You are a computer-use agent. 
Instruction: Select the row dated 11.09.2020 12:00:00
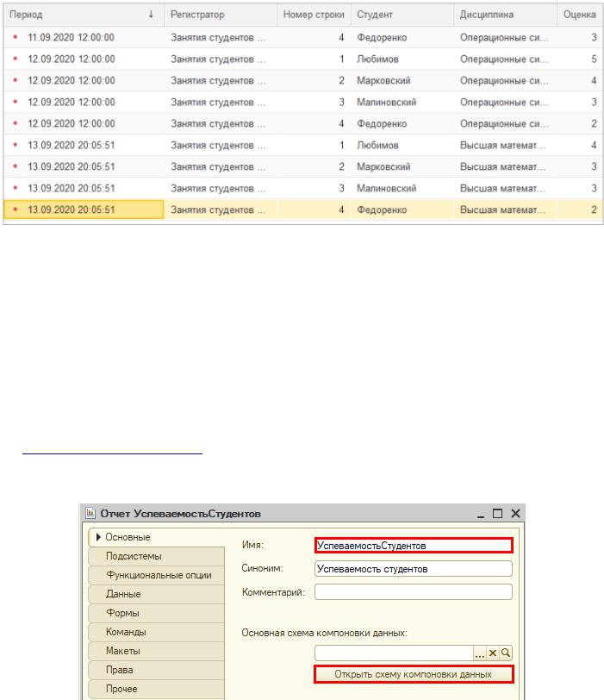[x=303, y=38]
